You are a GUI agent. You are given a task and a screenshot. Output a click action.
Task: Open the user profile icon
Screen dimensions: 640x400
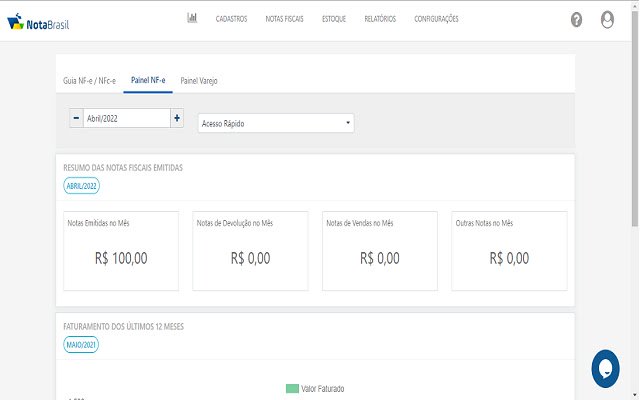[x=607, y=19]
